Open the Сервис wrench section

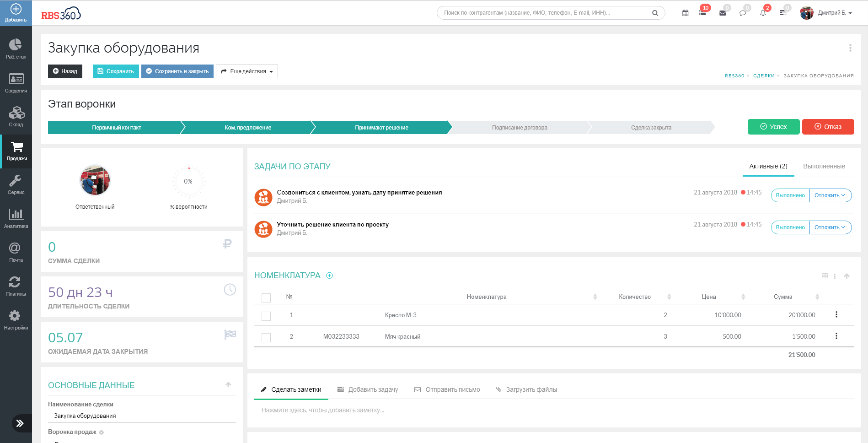(16, 184)
